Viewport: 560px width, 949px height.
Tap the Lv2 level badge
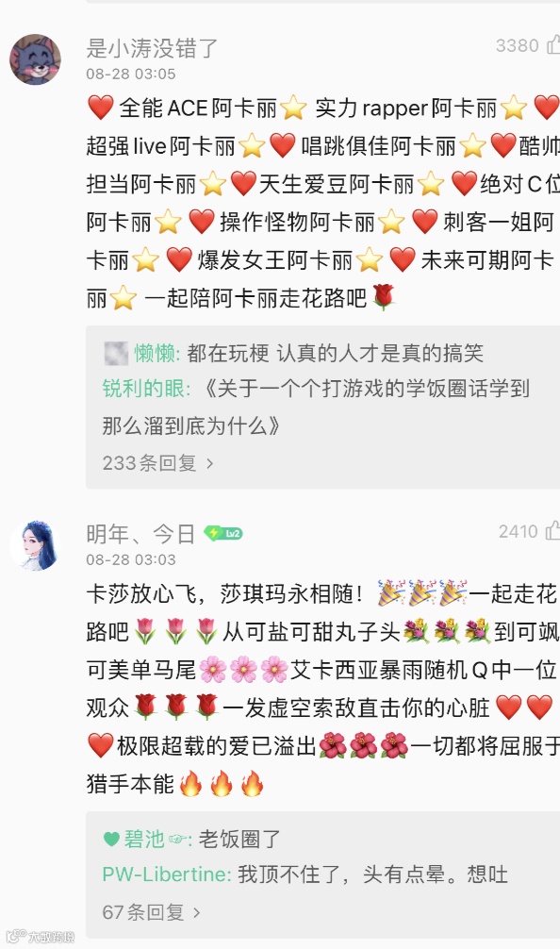pos(223,533)
